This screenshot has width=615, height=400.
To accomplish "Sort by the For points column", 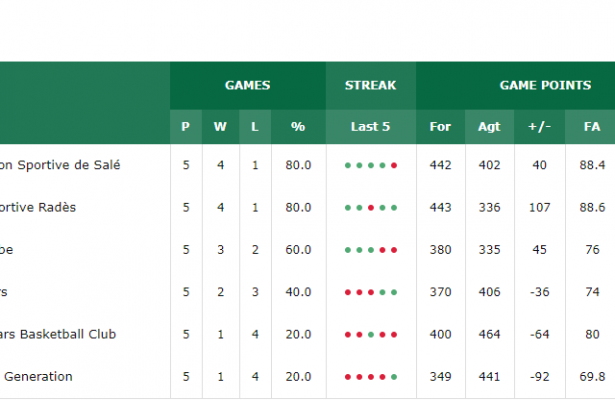I will (440, 127).
